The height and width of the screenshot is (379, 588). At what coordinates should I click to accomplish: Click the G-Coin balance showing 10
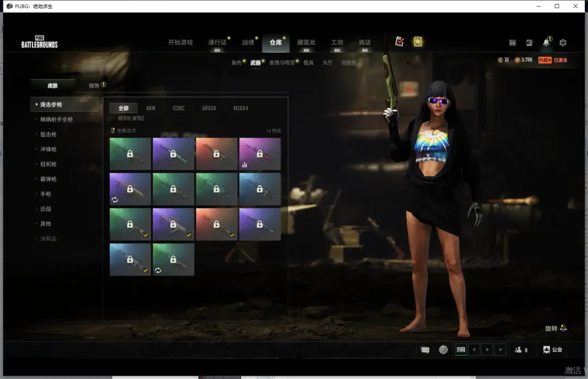pos(503,60)
